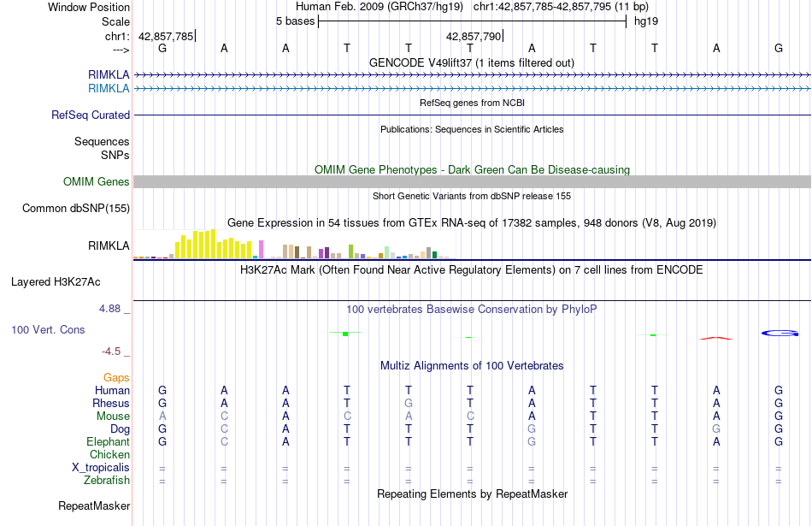The height and width of the screenshot is (526, 812).
Task: Click the chr1 coordinates range text
Action: pyautogui.click(x=561, y=7)
